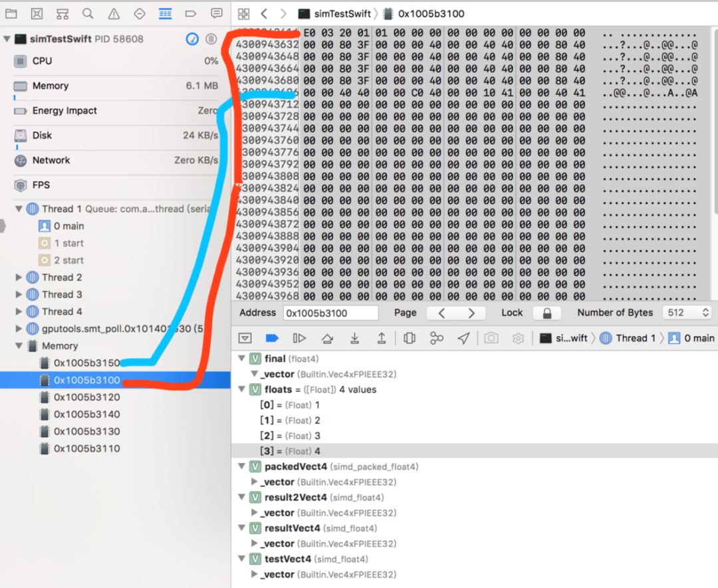Go to previous memory page
Viewport: 718px width, 588px height.
[x=441, y=313]
